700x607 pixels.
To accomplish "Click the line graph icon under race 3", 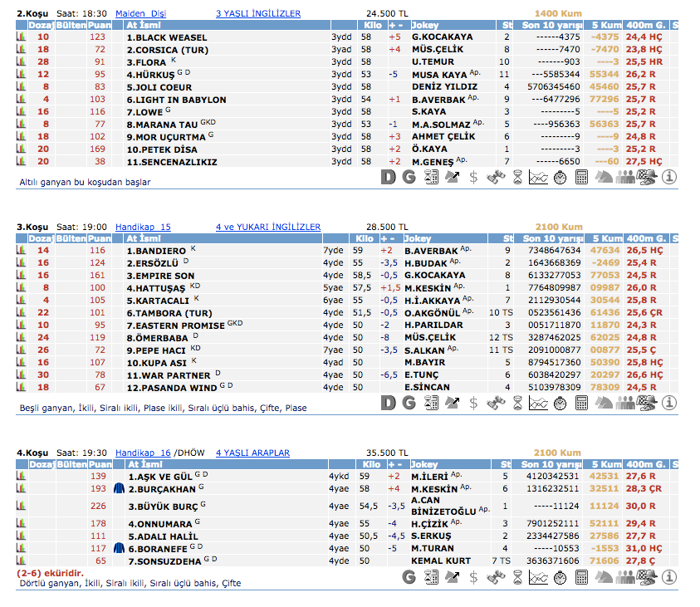I will 538,403.
